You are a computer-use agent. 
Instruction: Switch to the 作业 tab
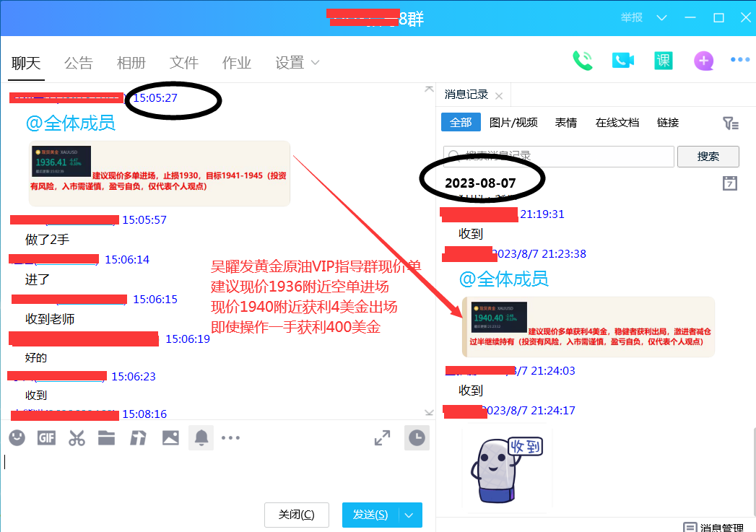click(x=236, y=63)
